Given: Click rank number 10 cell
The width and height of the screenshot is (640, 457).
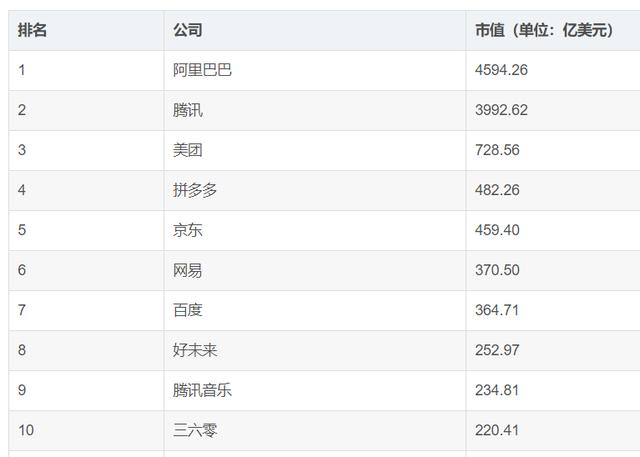Looking at the screenshot, I should (86, 430).
